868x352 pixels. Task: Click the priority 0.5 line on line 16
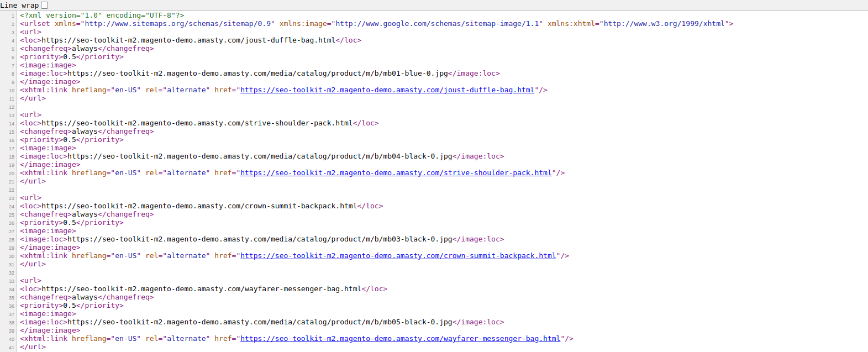tap(72, 140)
